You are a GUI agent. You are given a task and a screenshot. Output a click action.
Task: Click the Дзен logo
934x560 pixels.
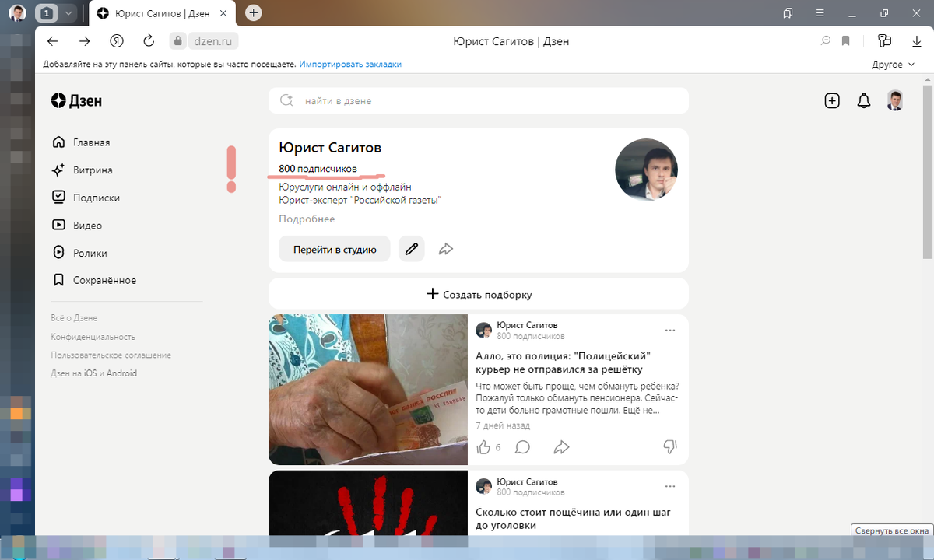[x=76, y=100]
